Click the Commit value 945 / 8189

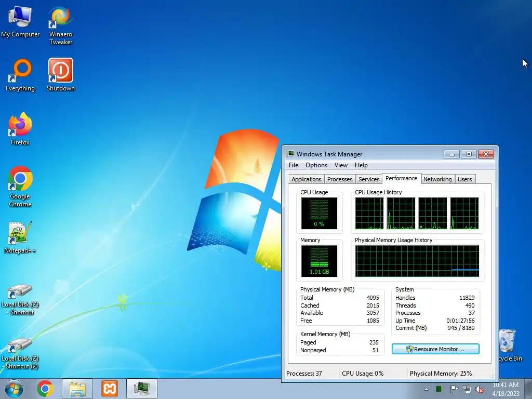tap(461, 328)
